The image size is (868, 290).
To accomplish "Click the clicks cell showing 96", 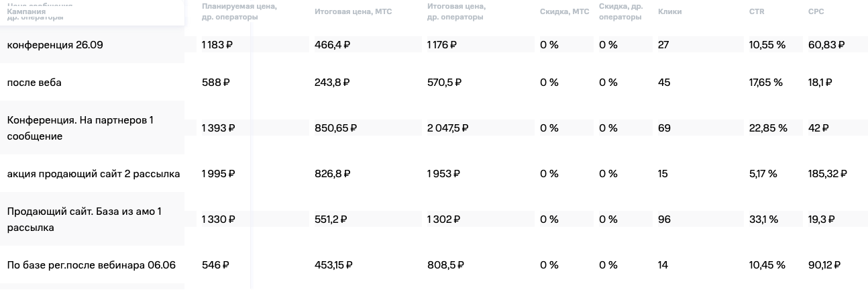I will tap(664, 220).
